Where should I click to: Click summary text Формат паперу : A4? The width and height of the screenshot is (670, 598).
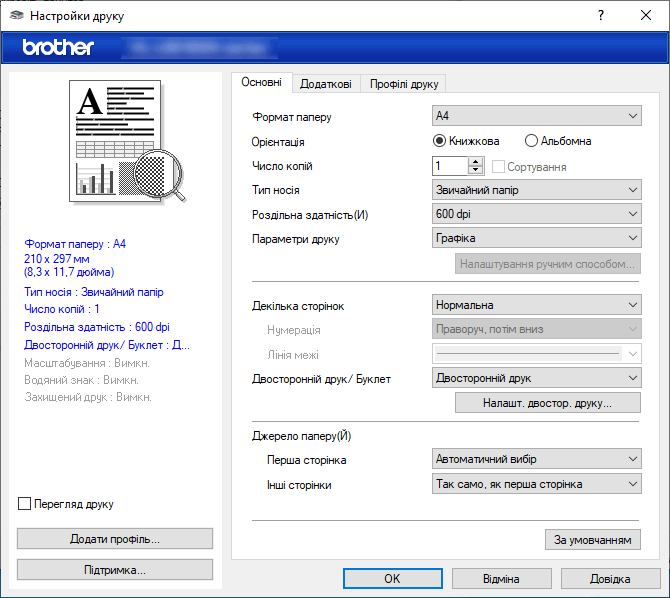(75, 244)
